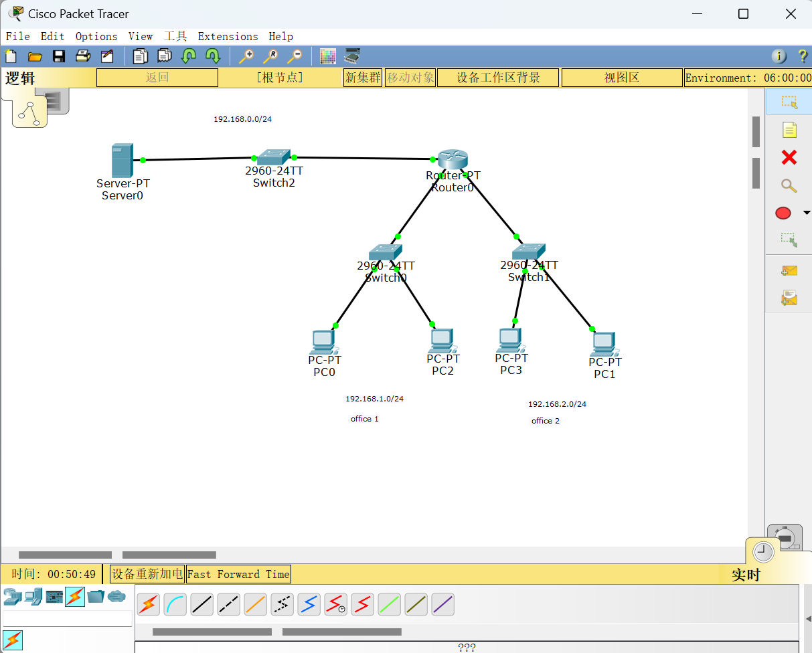Viewport: 812px width, 653px height.
Task: Open the Extensions menu
Action: [x=228, y=36]
